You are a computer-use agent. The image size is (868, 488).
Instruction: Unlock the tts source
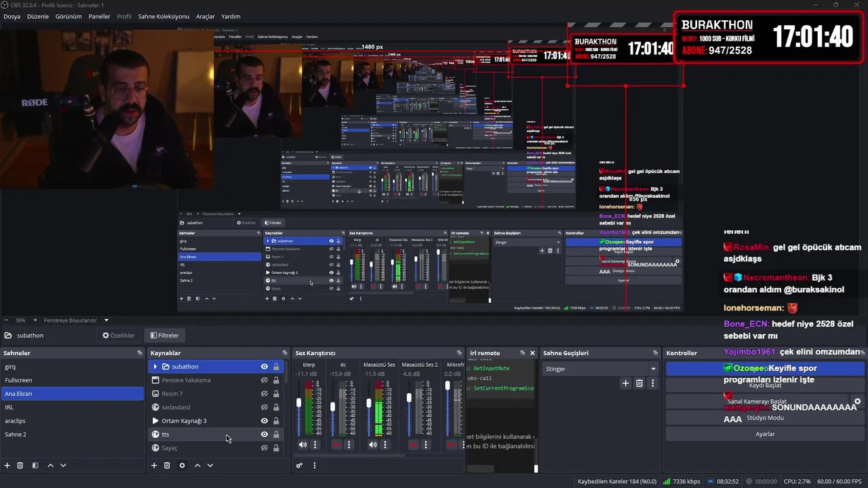276,434
